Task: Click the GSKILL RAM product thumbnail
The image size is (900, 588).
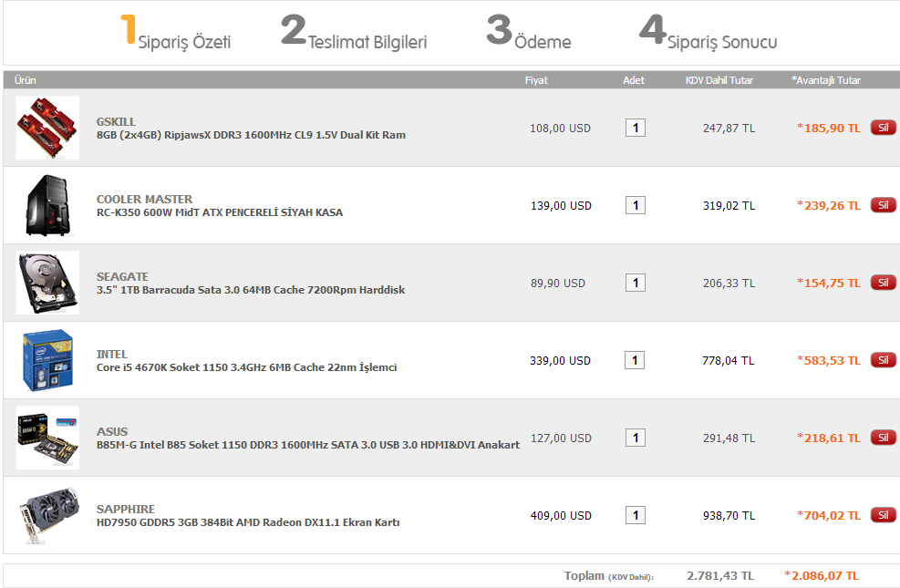Action: pos(47,128)
